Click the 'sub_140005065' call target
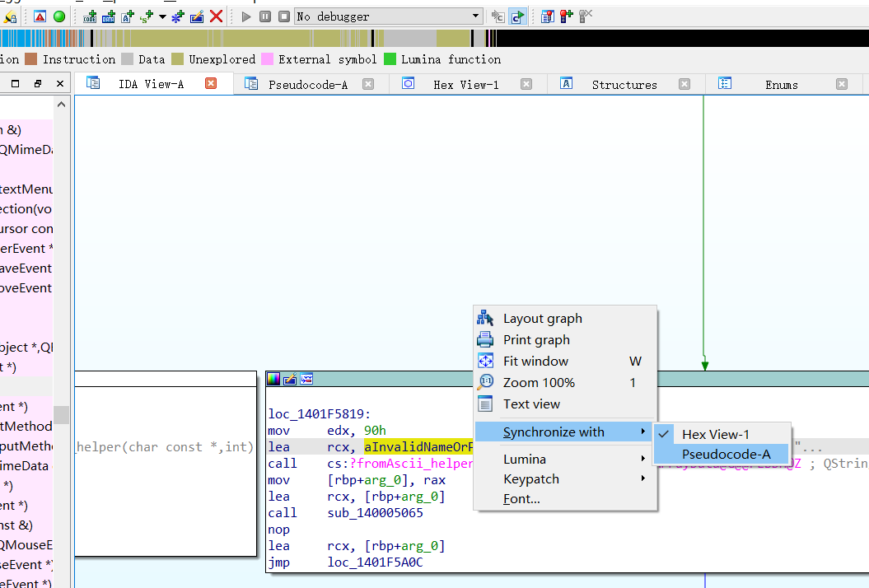869x588 pixels. [376, 512]
